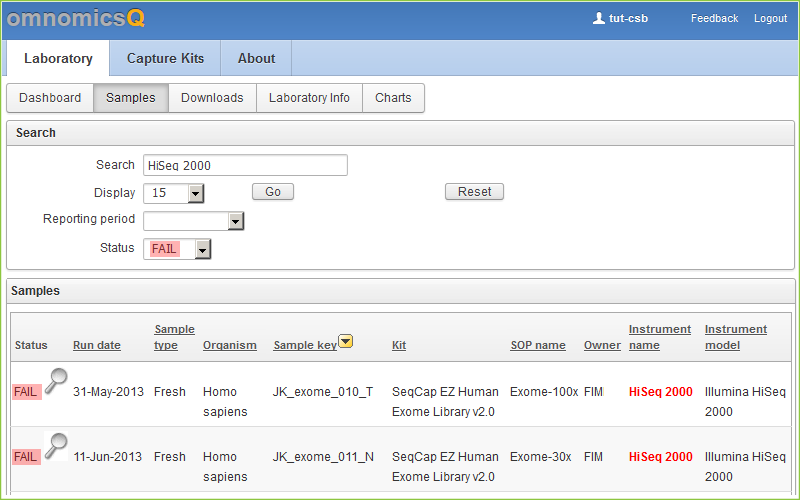Click magnifier icon for JK_exome_011_N row

pos(56,445)
